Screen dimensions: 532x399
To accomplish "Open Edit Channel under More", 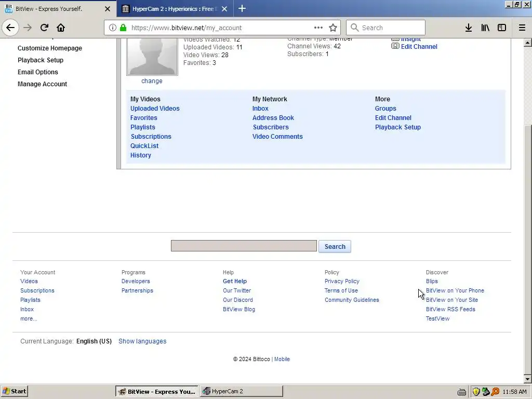I will pos(393,118).
